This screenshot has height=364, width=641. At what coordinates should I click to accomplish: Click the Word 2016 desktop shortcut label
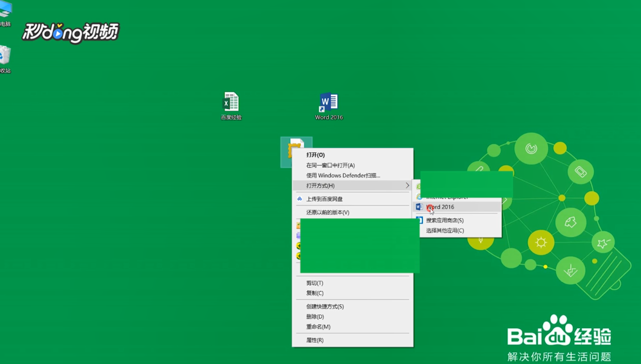tap(329, 117)
